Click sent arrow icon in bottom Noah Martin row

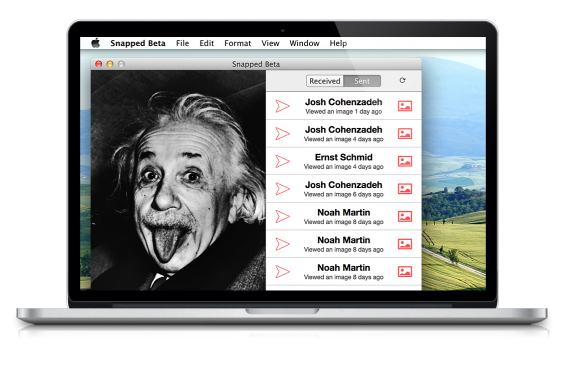(283, 272)
